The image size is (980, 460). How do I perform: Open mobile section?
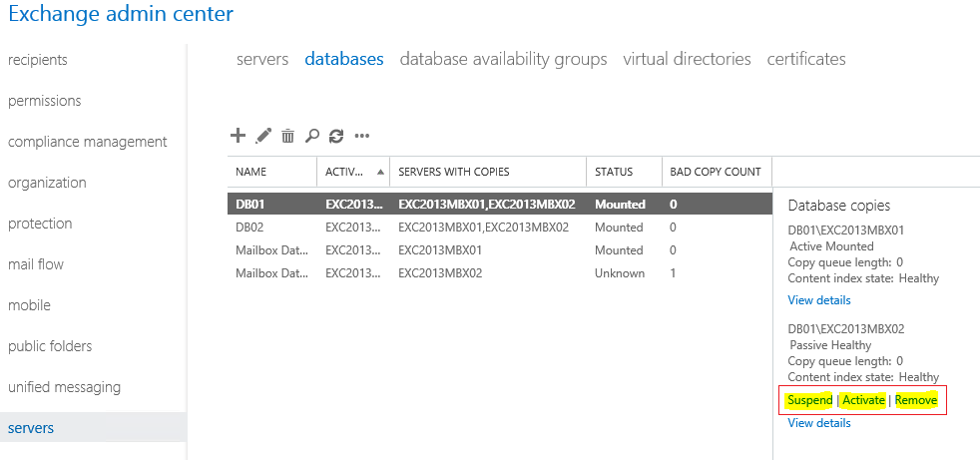pyautogui.click(x=29, y=305)
